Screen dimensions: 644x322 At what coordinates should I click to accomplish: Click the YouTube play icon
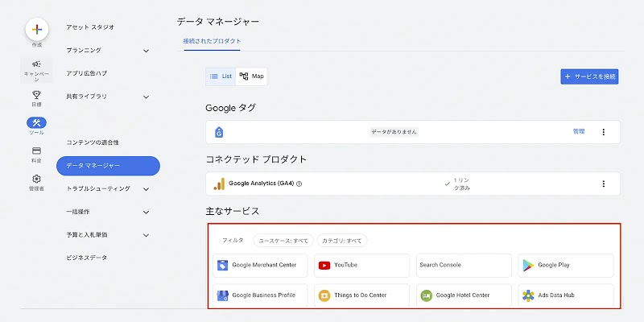(x=324, y=266)
